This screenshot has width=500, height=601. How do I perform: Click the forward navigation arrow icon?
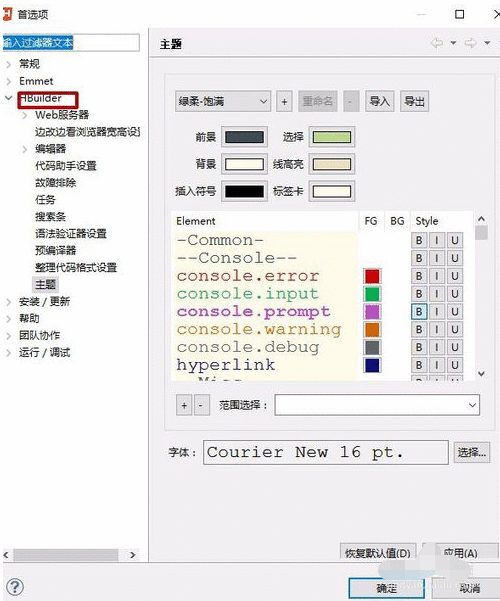click(x=470, y=43)
